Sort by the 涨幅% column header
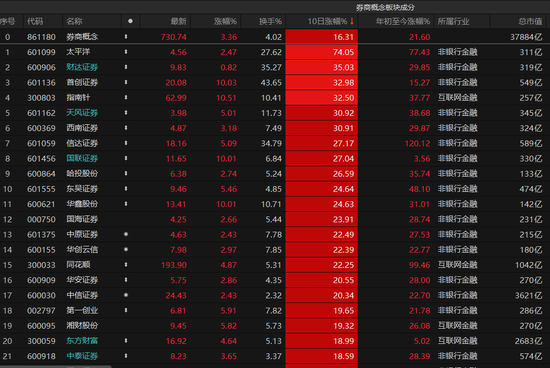This screenshot has height=368, width=550. tap(226, 21)
